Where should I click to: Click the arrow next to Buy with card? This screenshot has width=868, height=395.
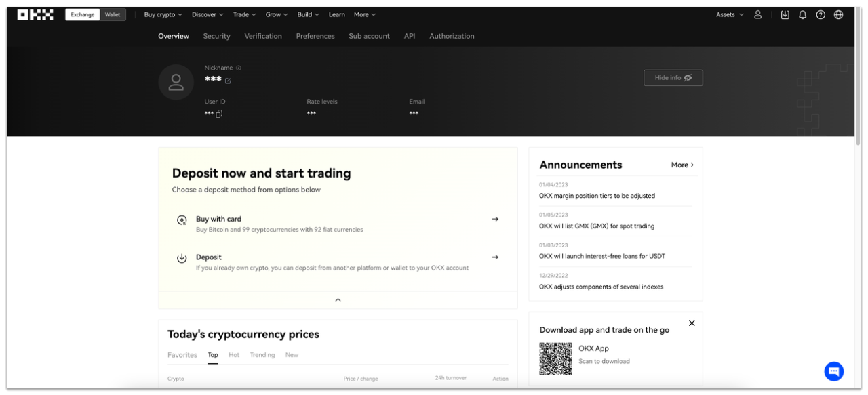point(495,219)
